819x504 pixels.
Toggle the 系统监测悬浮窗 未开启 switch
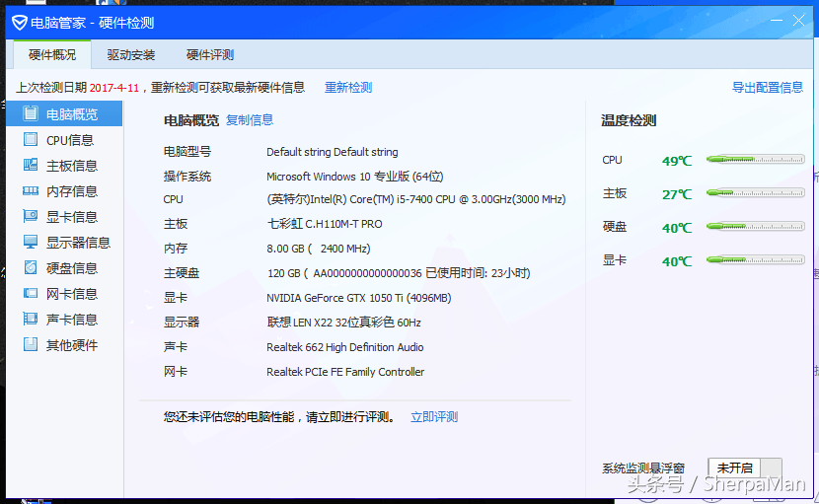pos(745,468)
